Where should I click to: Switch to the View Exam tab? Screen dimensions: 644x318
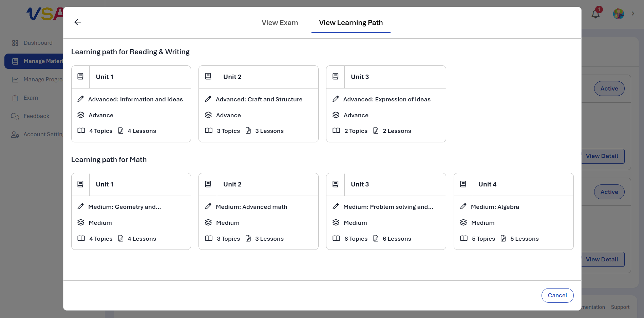click(x=280, y=23)
